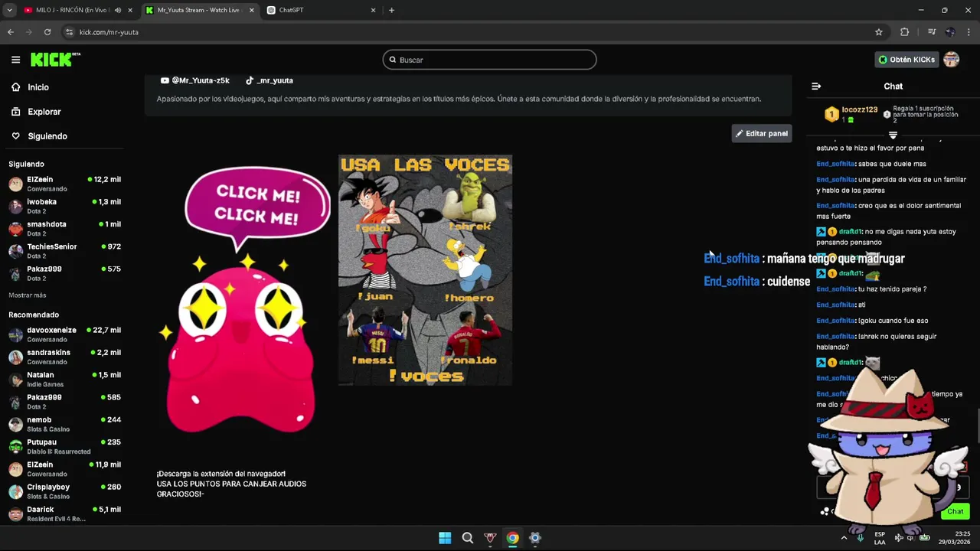Click the Buscar search field
980x551 pixels.
(x=489, y=60)
